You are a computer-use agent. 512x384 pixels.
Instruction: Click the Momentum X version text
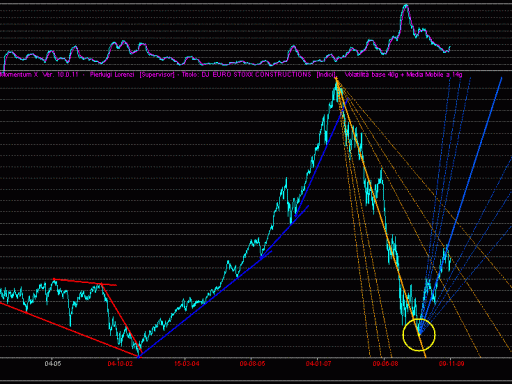pos(39,75)
